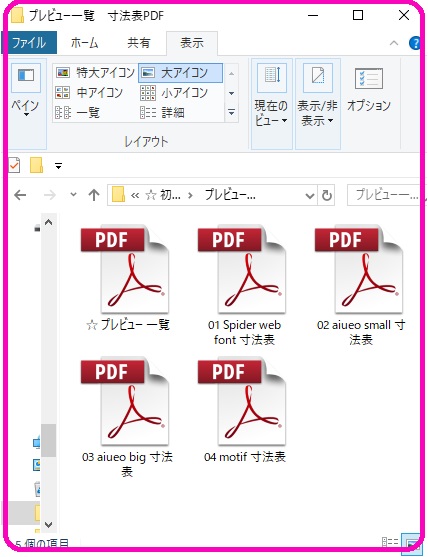The image size is (428, 557).
Task: Move the navigation pane down with the arrow
Action: [49, 524]
